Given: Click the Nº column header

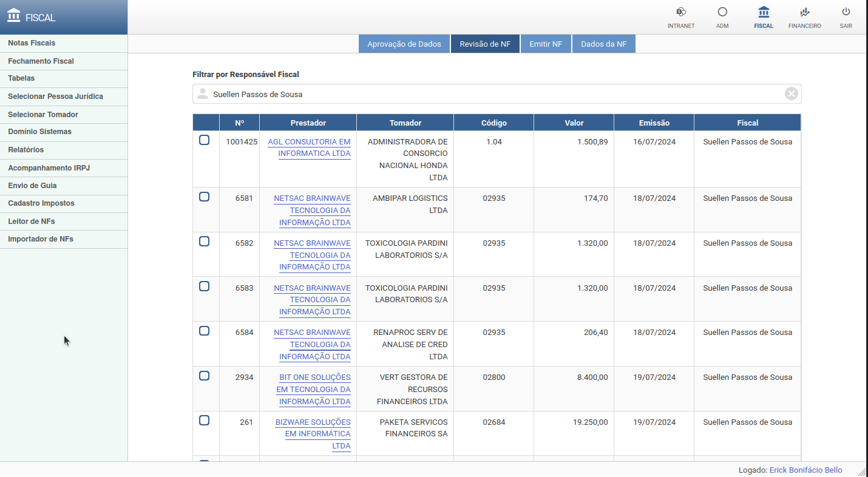Looking at the screenshot, I should (x=239, y=123).
